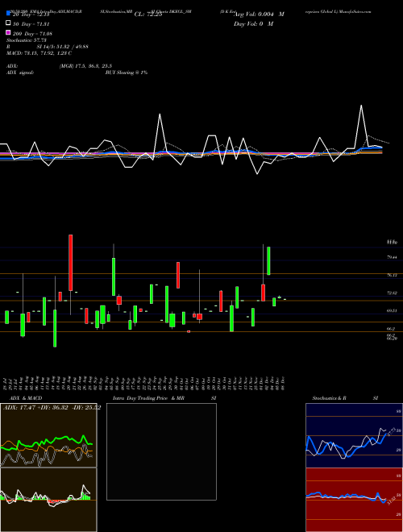Click the 'SI 14/3: 51.32 / 49.88' readout
The width and height of the screenshot is (403, 532).
[x=62, y=47]
